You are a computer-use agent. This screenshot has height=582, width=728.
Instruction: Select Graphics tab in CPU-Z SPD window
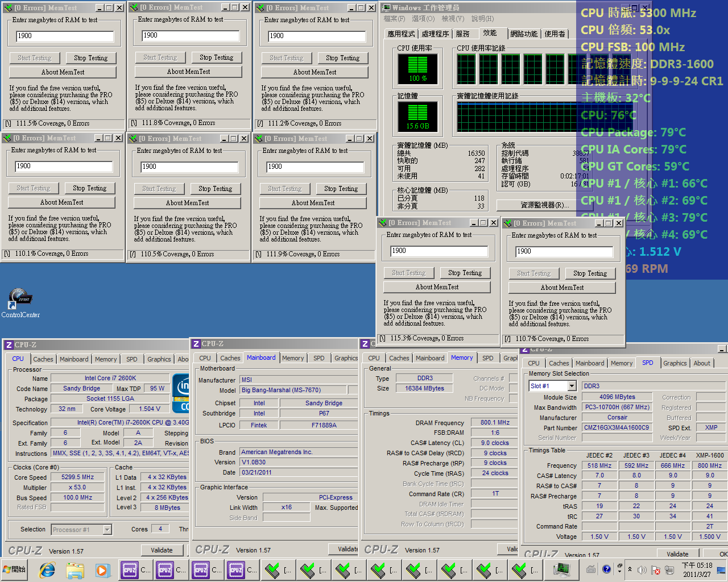click(675, 363)
